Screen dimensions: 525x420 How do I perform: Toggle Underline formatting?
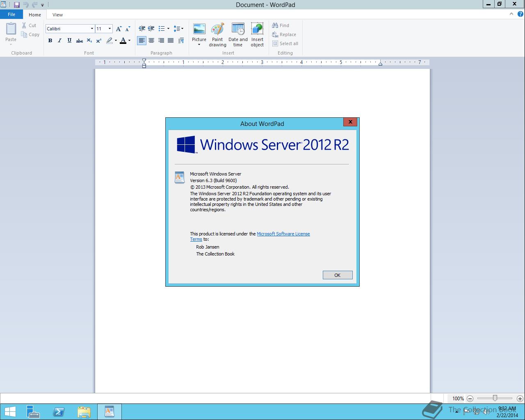click(69, 41)
